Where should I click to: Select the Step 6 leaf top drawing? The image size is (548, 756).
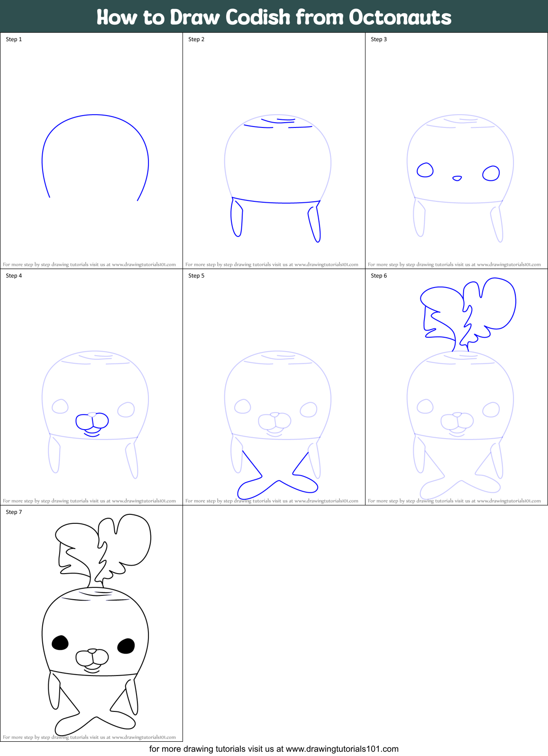click(468, 315)
